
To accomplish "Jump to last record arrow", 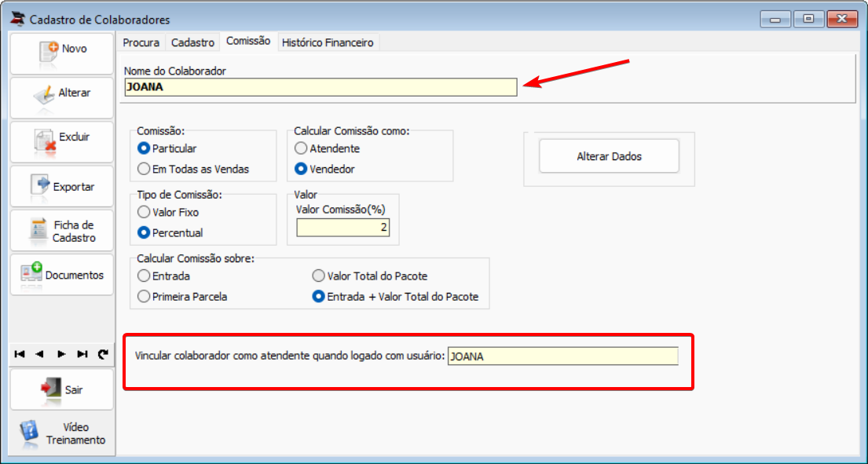I will (82, 354).
